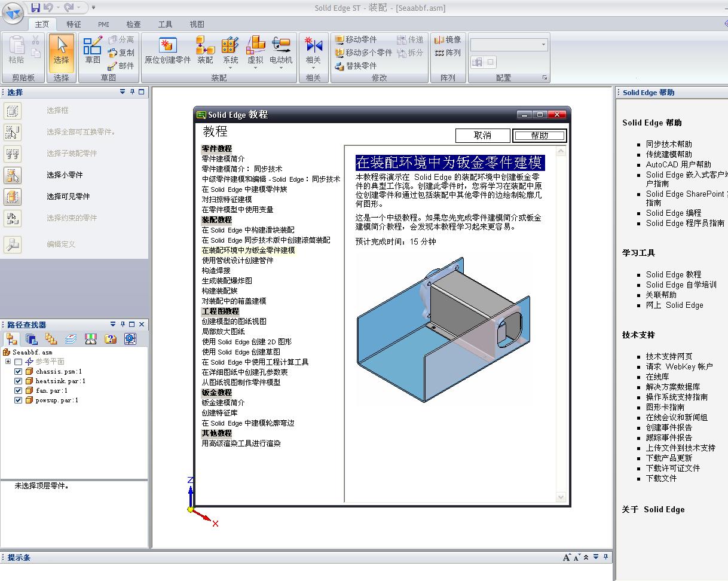Image resolution: width=728 pixels, height=581 pixels.
Task: Open 用高级渲染工具进行渲染 tutorial
Action: tap(241, 444)
